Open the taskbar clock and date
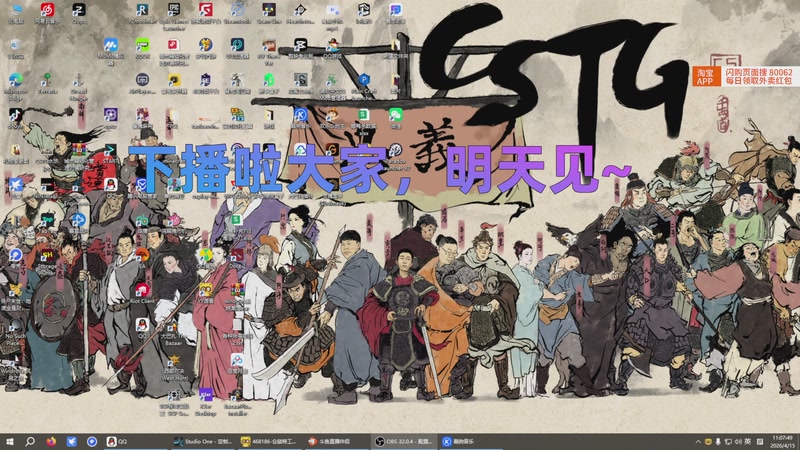800x450 pixels. (783, 441)
